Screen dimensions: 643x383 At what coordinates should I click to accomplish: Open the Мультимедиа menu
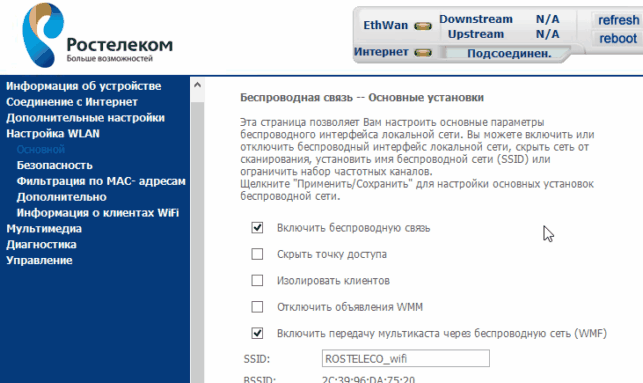point(44,228)
